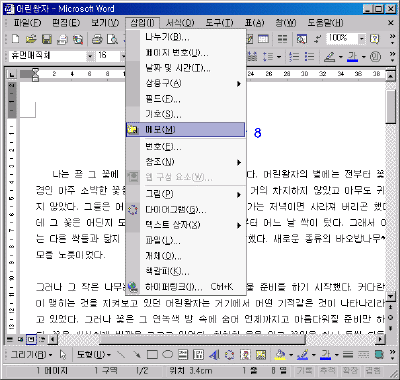Toggle the select objects arrow tool
The height and width of the screenshot is (380, 400).
(63, 355)
